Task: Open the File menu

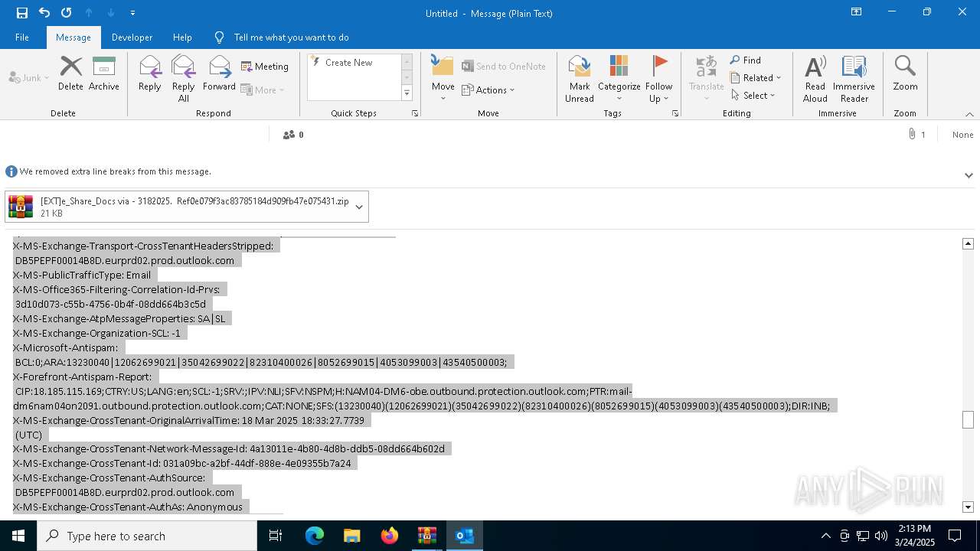Action: click(22, 37)
